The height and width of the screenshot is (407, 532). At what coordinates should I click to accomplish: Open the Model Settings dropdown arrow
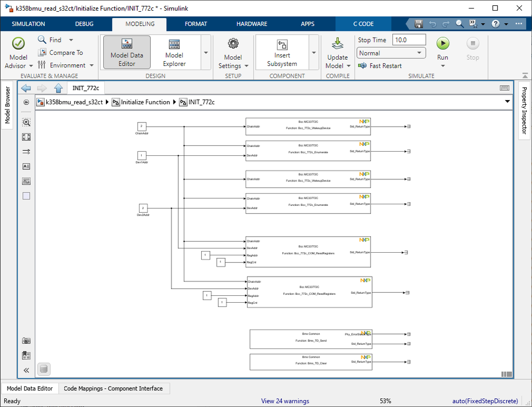coord(247,66)
